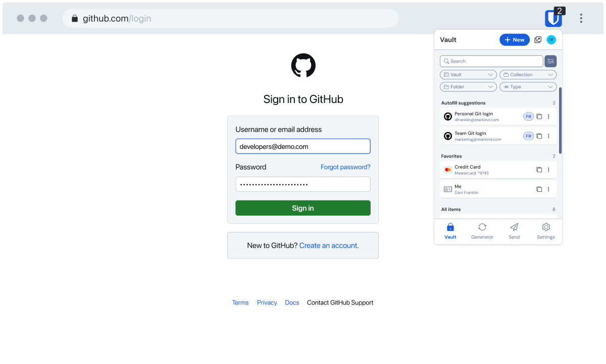Open the Folder filter dropdown
Screen dimensions: 606x364
pyautogui.click(x=468, y=87)
